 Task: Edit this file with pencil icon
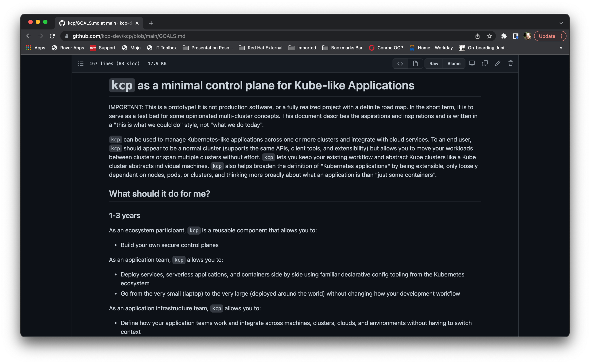pos(498,63)
